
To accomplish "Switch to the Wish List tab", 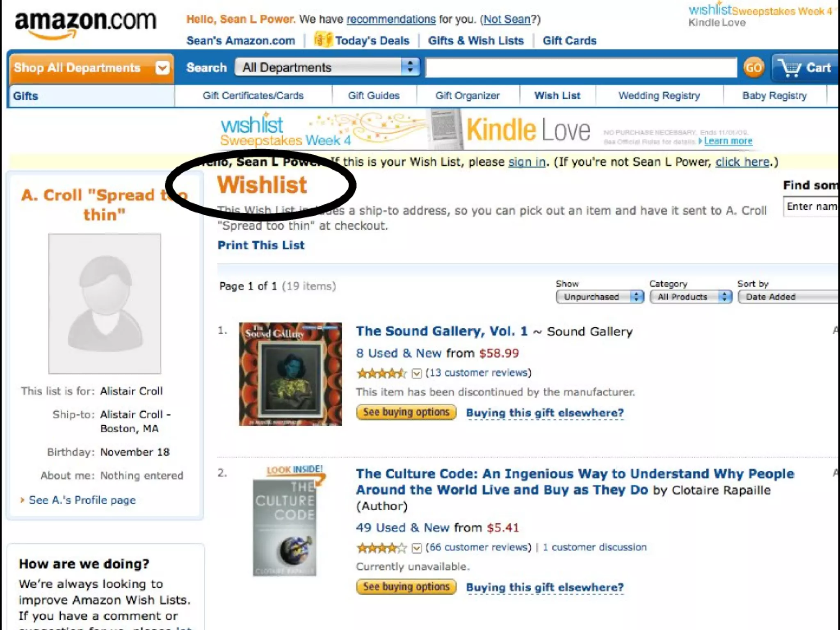I will coord(557,96).
